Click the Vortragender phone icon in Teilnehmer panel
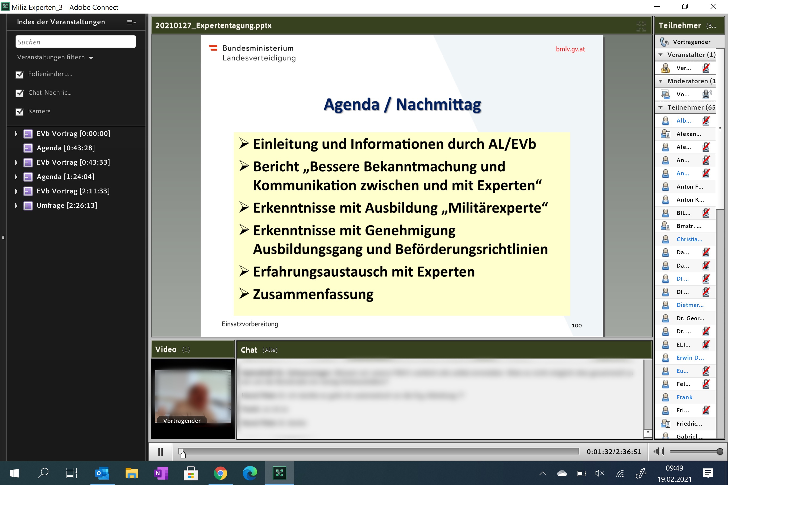 tap(664, 42)
